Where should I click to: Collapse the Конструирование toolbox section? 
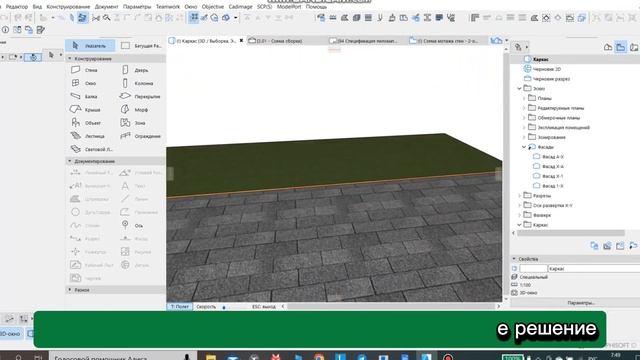(x=70, y=59)
